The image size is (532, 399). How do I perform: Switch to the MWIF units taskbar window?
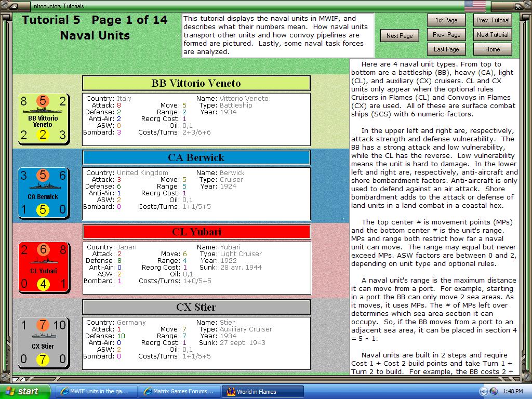point(96,392)
